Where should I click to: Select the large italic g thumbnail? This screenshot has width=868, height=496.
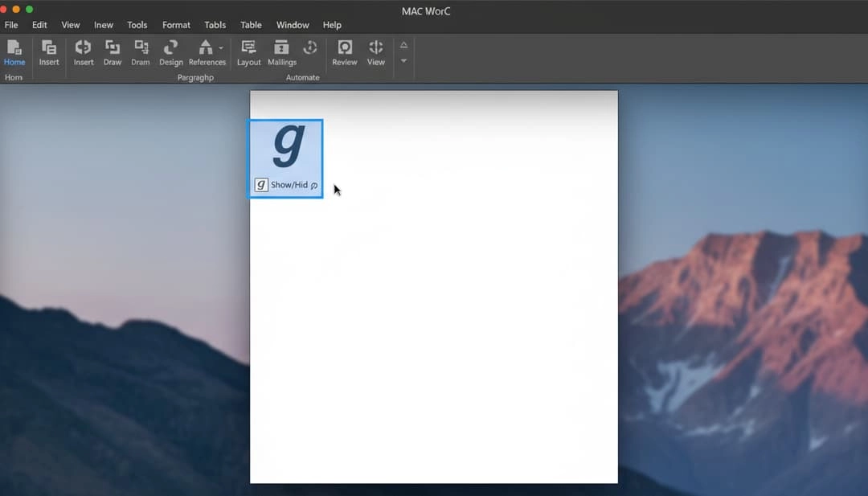287,146
